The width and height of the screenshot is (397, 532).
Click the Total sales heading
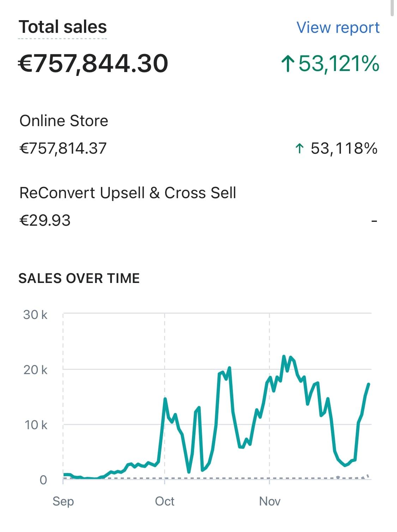pos(63,27)
